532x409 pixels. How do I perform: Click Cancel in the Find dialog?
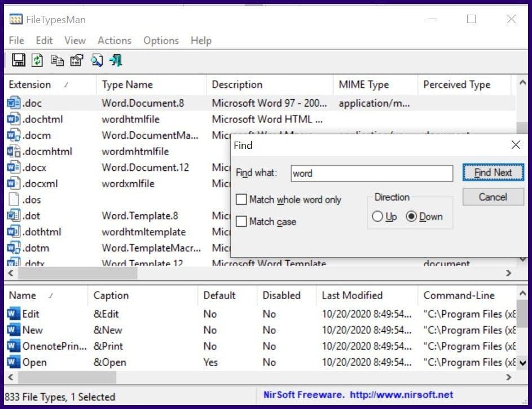click(x=493, y=197)
